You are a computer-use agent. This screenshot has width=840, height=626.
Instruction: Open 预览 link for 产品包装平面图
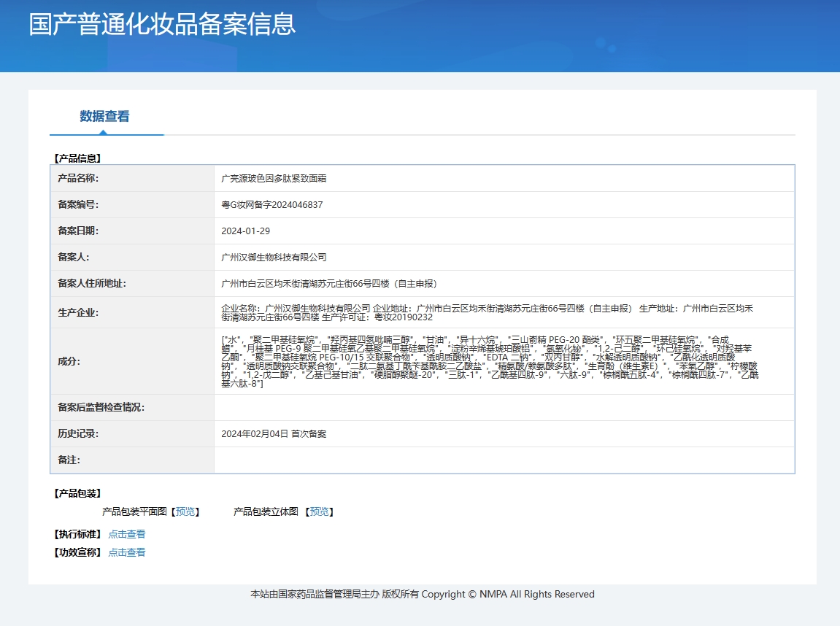pyautogui.click(x=185, y=512)
